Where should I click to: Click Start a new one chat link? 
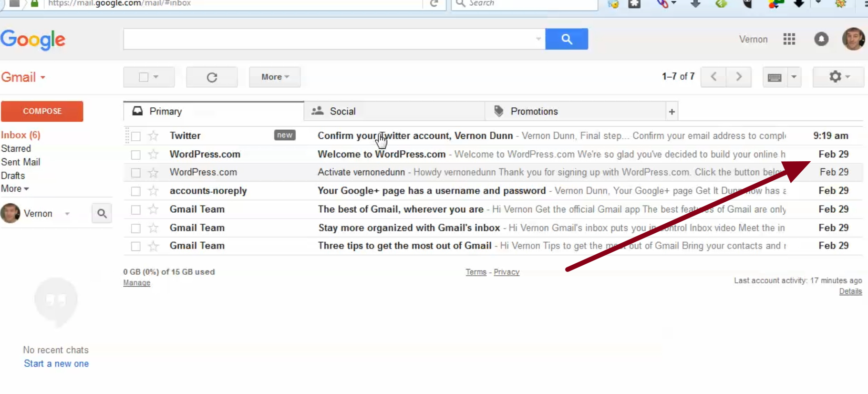click(56, 363)
